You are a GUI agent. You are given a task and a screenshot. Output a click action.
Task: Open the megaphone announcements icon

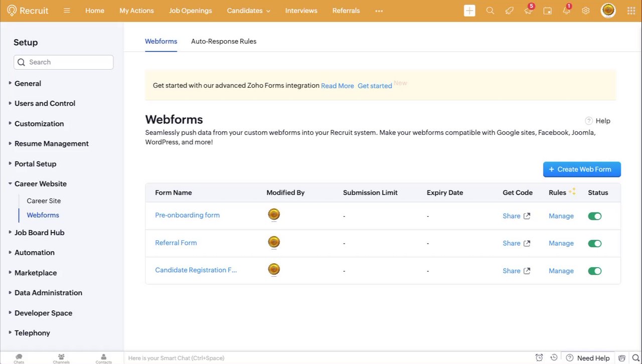(528, 11)
